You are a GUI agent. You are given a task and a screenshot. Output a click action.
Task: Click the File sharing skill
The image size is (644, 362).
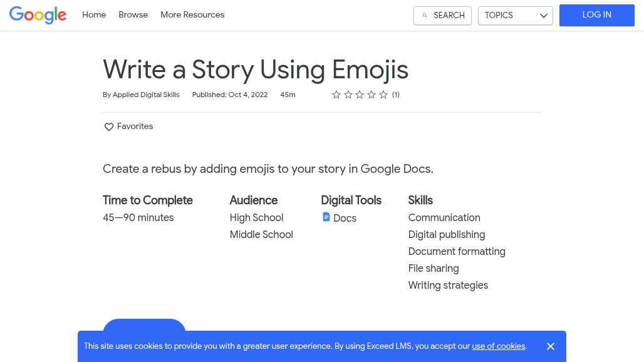[434, 269]
